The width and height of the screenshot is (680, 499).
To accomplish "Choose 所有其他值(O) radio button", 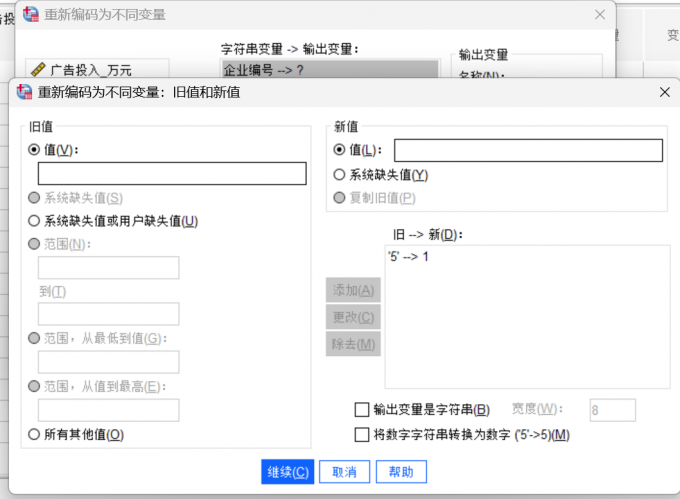I will pos(34,434).
